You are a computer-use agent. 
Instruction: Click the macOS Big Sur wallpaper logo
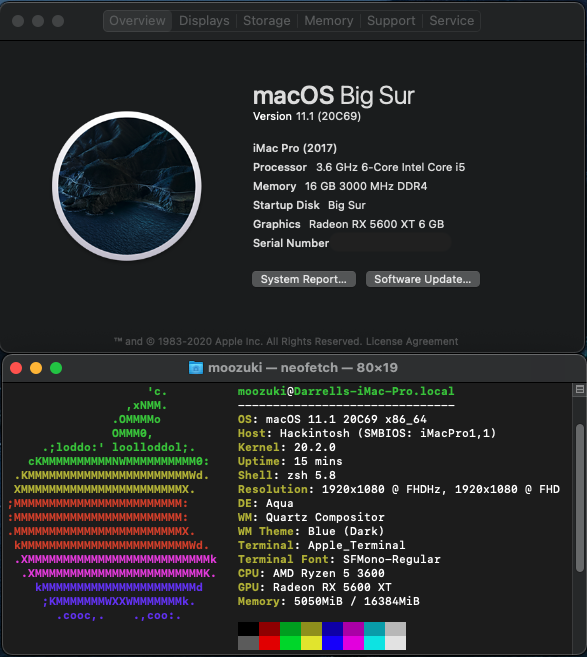127,186
